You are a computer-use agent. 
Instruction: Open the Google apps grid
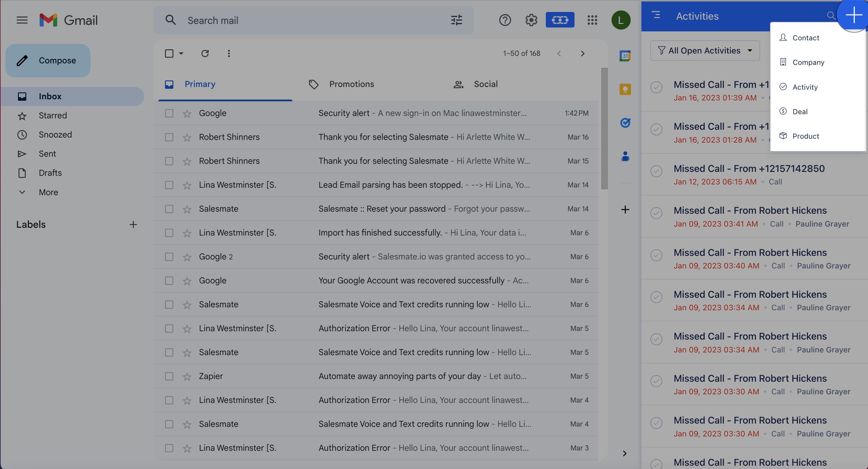[592, 20]
